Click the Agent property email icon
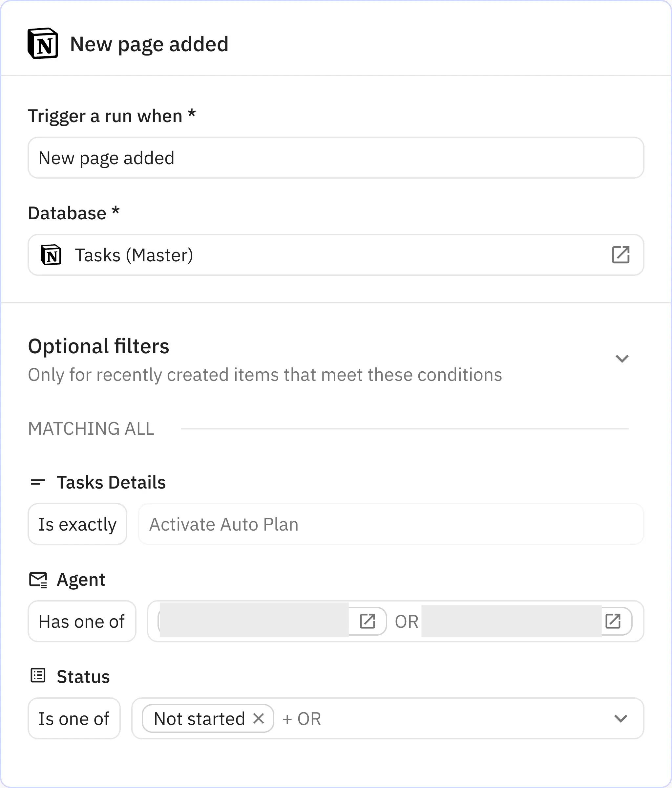 [38, 580]
